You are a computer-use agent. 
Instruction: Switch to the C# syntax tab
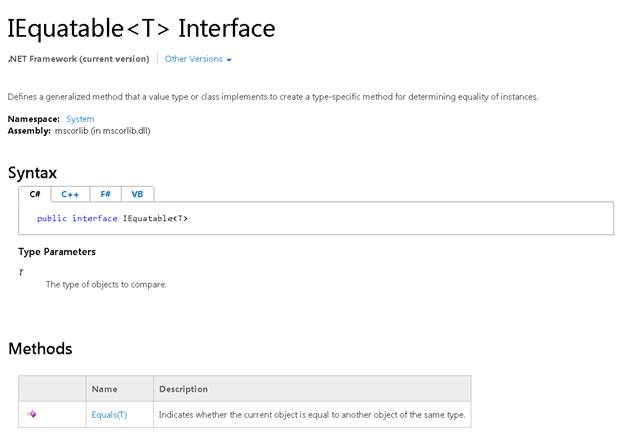pos(34,194)
